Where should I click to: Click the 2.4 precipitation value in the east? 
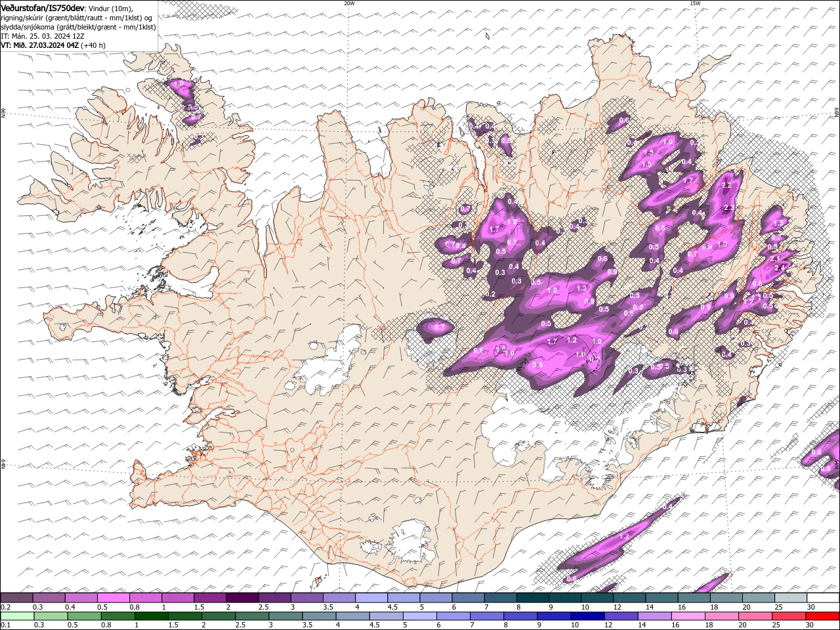(x=780, y=268)
